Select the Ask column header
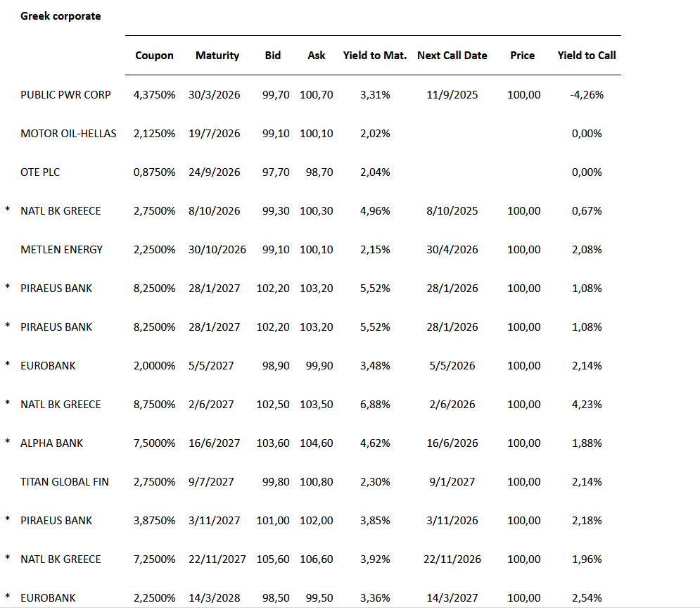 click(317, 56)
